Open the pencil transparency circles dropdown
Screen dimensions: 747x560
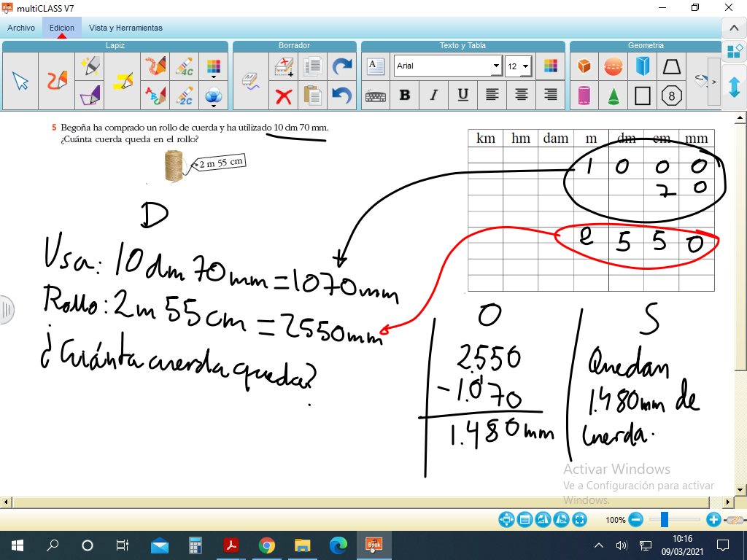coord(214,96)
